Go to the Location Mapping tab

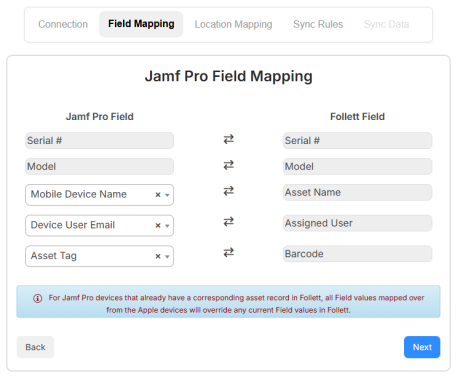(x=233, y=24)
